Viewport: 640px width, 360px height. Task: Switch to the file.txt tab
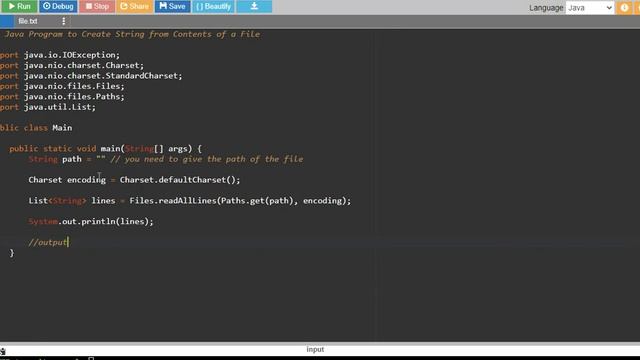28,21
